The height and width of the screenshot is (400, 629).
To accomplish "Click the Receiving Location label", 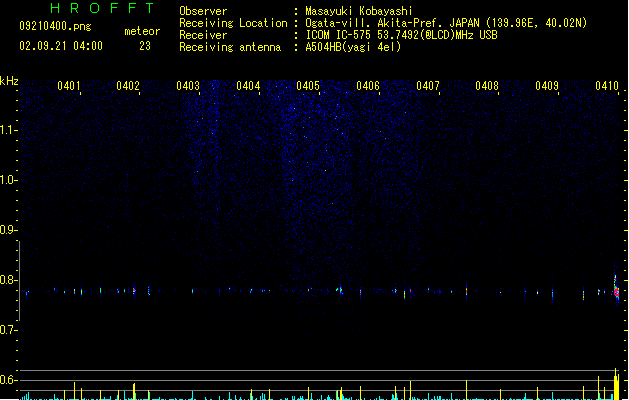I will click(x=233, y=23).
